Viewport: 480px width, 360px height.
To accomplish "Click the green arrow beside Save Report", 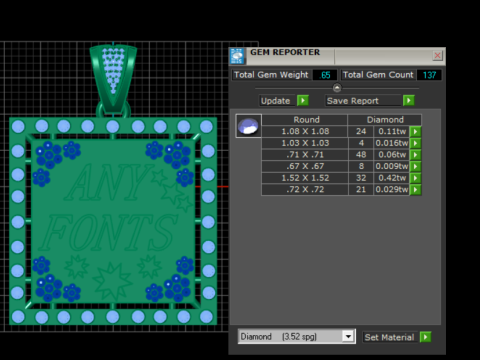I will pyautogui.click(x=408, y=101).
